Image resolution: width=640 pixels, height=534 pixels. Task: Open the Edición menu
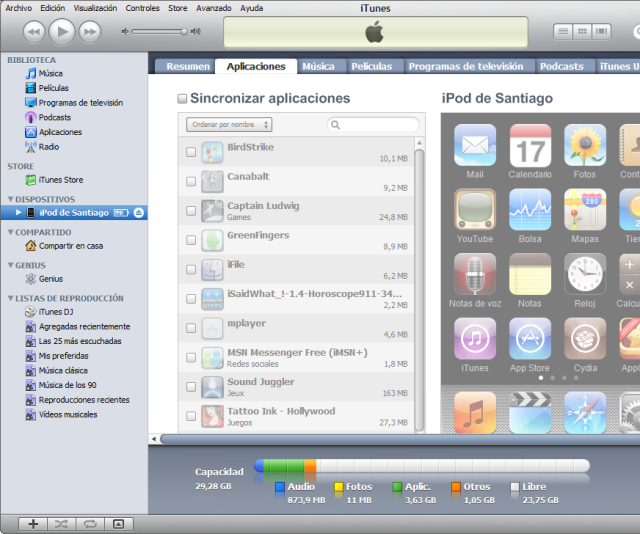pyautogui.click(x=53, y=8)
